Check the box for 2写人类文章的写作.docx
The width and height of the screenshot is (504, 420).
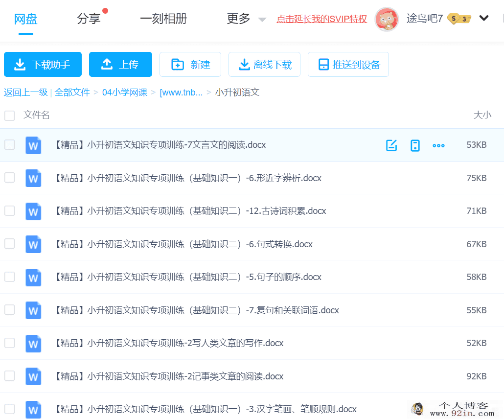click(10, 343)
